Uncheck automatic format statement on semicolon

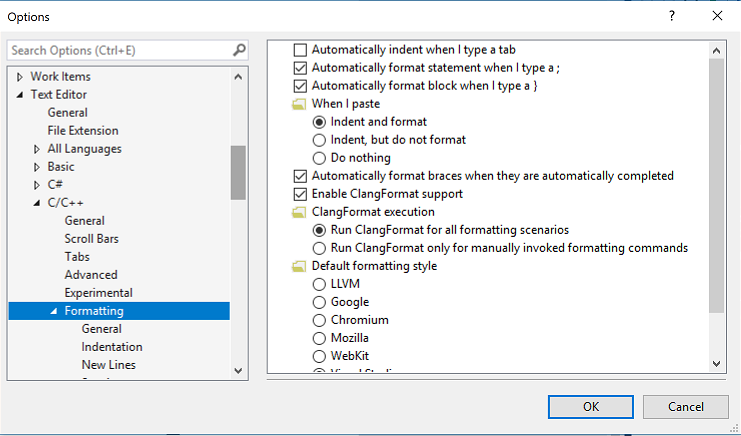click(300, 68)
